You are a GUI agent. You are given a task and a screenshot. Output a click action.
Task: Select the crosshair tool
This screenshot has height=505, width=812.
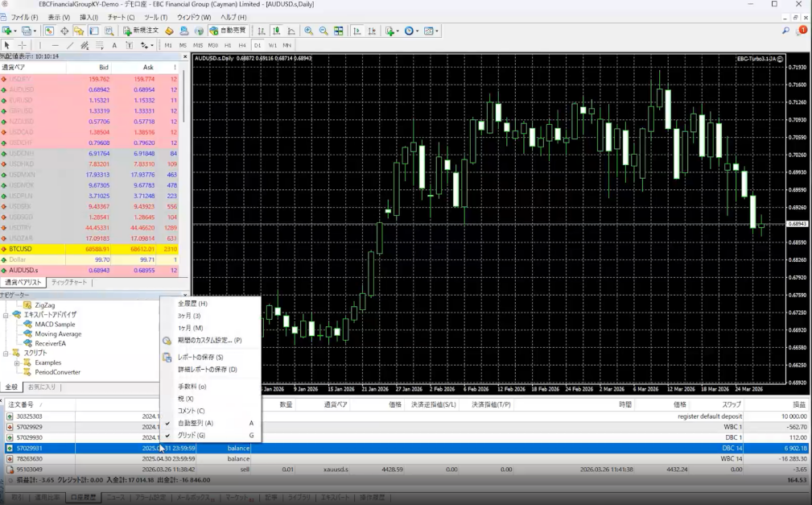click(x=22, y=46)
